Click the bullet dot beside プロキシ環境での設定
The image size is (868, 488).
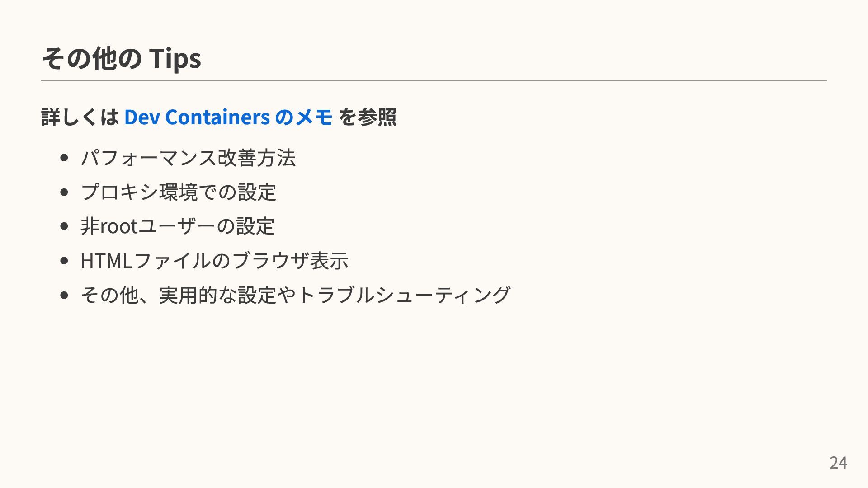click(64, 192)
